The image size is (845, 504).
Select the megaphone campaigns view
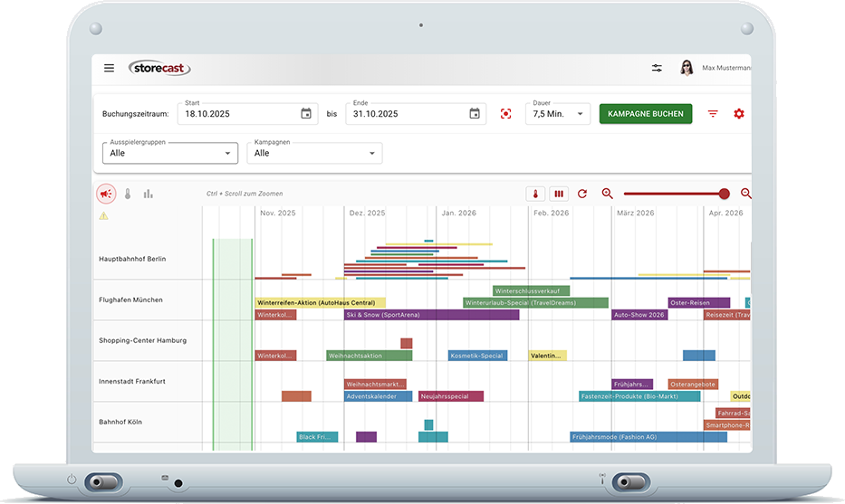click(106, 194)
